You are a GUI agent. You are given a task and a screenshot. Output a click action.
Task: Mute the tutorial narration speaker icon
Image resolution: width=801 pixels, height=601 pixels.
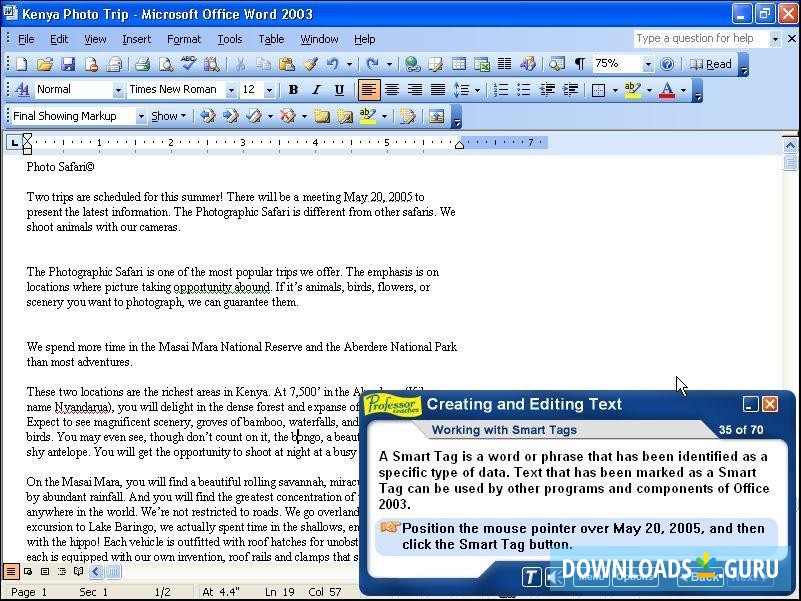557,576
